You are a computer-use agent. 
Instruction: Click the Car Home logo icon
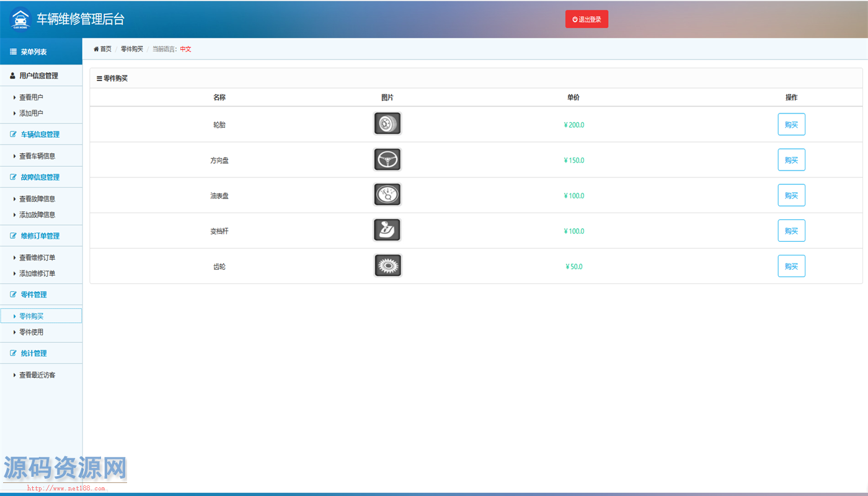pyautogui.click(x=20, y=19)
